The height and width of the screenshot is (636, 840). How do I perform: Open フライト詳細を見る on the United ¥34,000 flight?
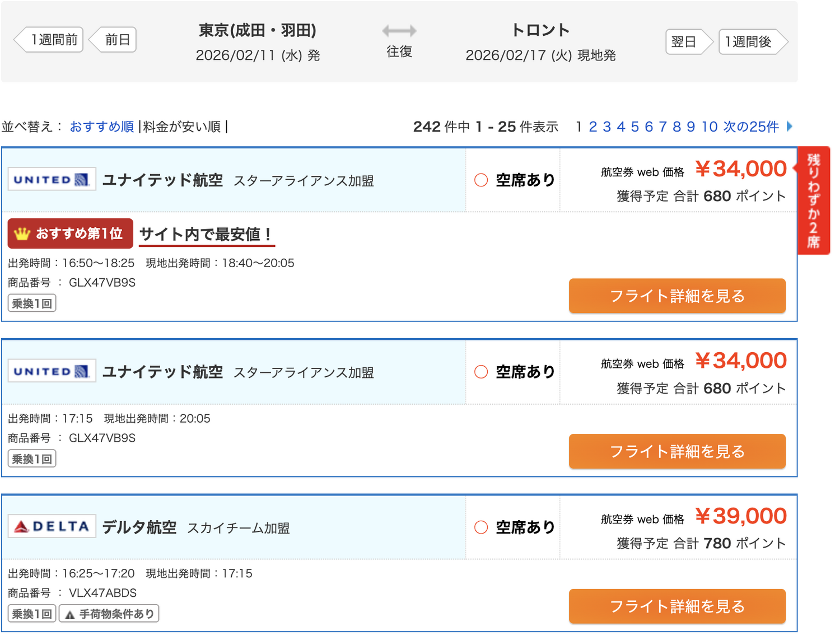(677, 296)
